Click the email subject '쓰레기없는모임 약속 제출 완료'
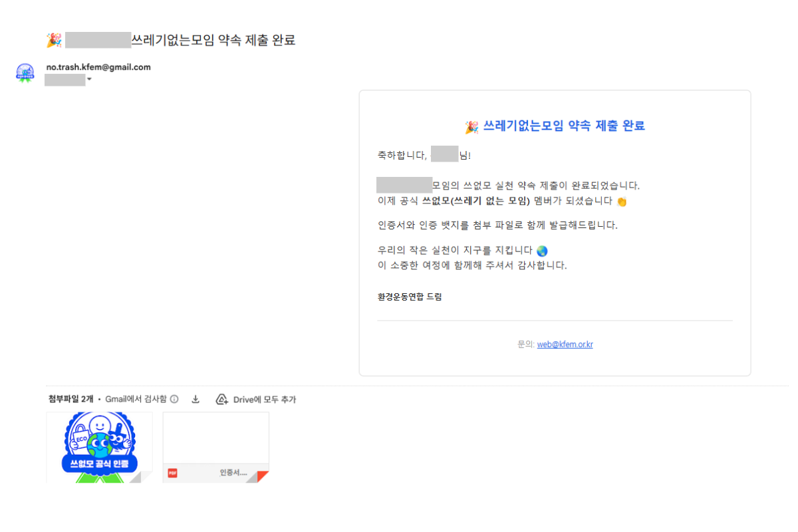This screenshot has width=798, height=532. (x=213, y=41)
